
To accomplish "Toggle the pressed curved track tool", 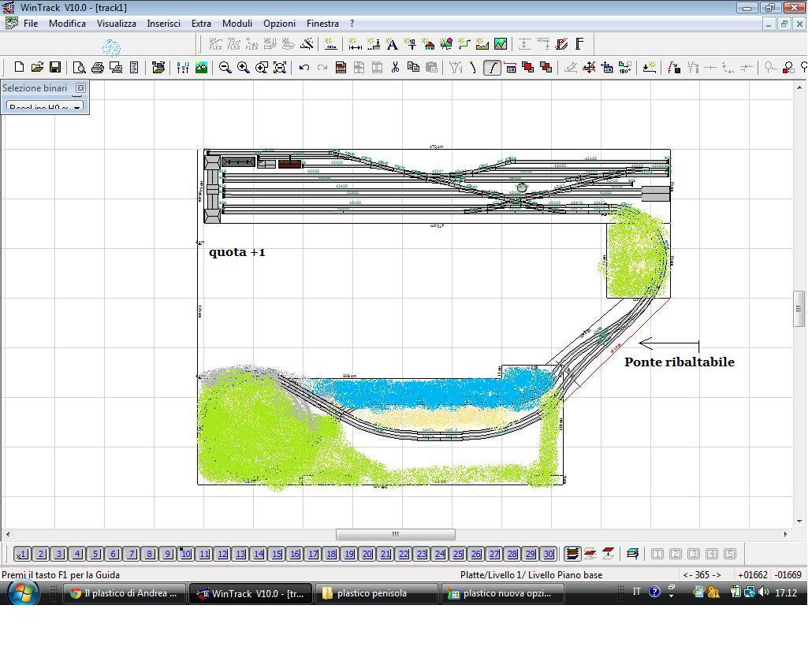I will pos(492,67).
